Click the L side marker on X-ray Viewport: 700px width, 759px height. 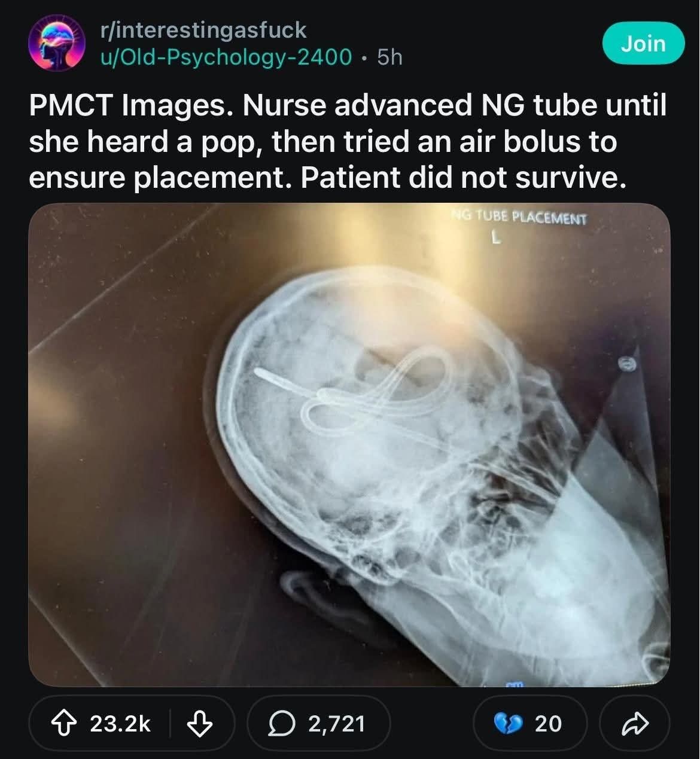pyautogui.click(x=495, y=239)
